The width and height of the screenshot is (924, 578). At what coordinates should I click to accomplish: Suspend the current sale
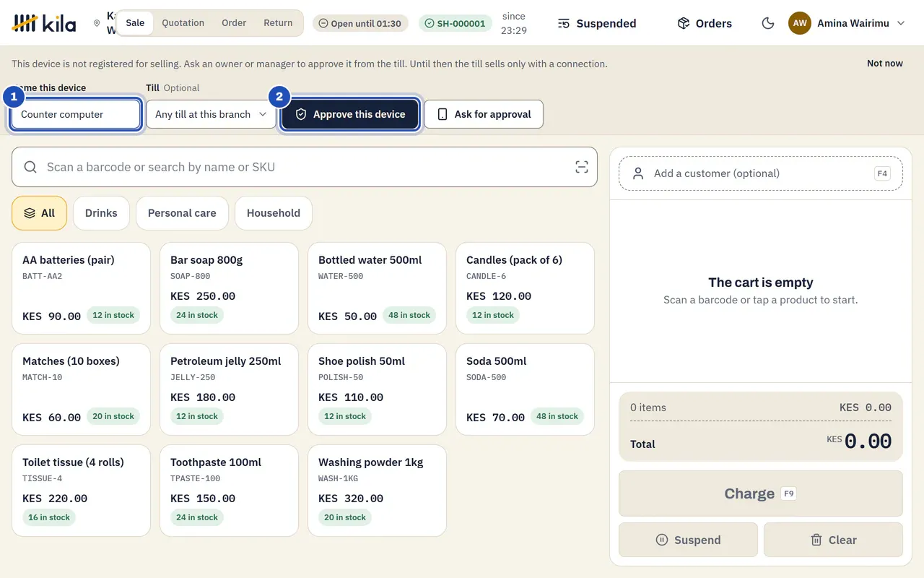[x=689, y=540]
